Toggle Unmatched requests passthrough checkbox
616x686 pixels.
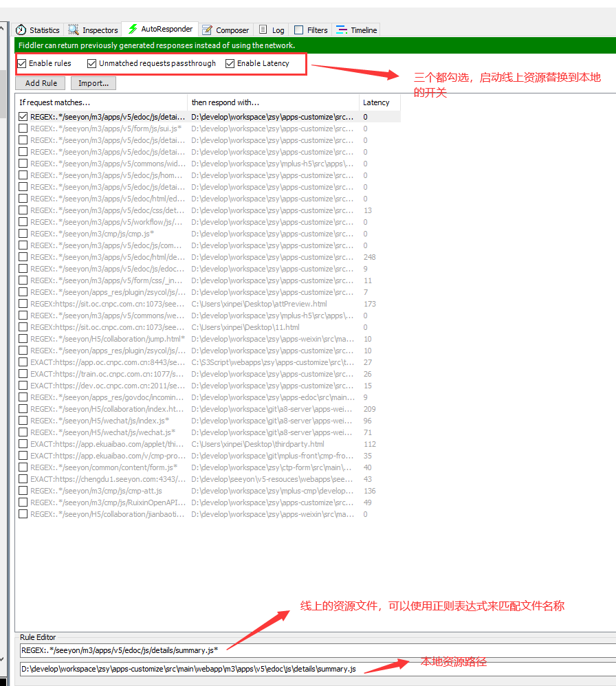[x=91, y=63]
